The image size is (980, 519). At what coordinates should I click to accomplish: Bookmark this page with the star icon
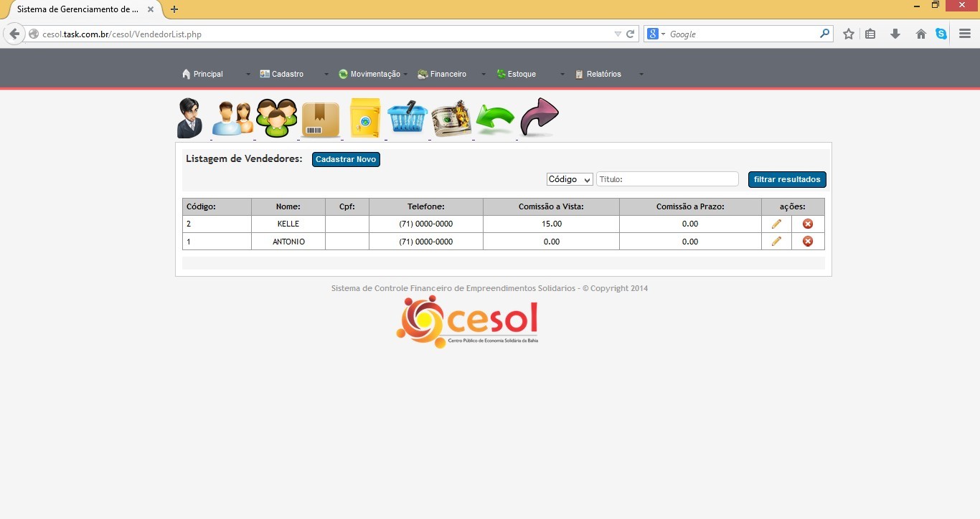(x=849, y=34)
